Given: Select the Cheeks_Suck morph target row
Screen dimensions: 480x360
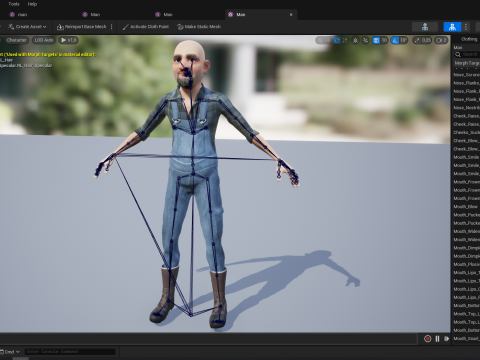Looking at the screenshot, I should click(x=466, y=132).
